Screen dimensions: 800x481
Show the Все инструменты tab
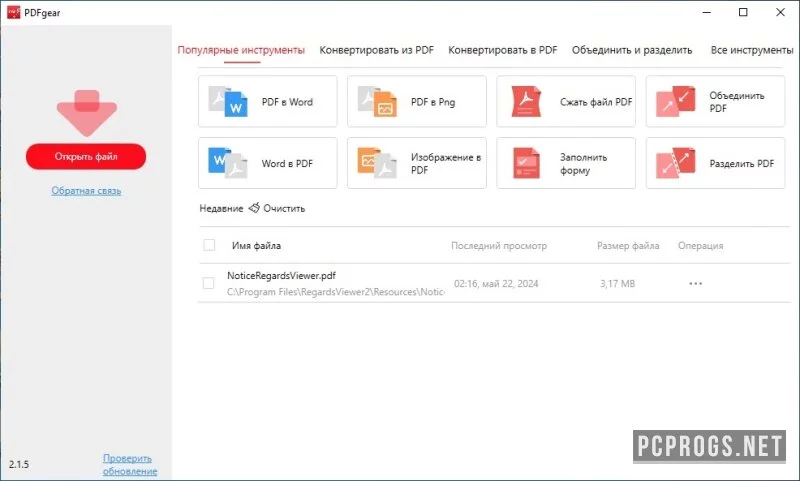(x=752, y=50)
